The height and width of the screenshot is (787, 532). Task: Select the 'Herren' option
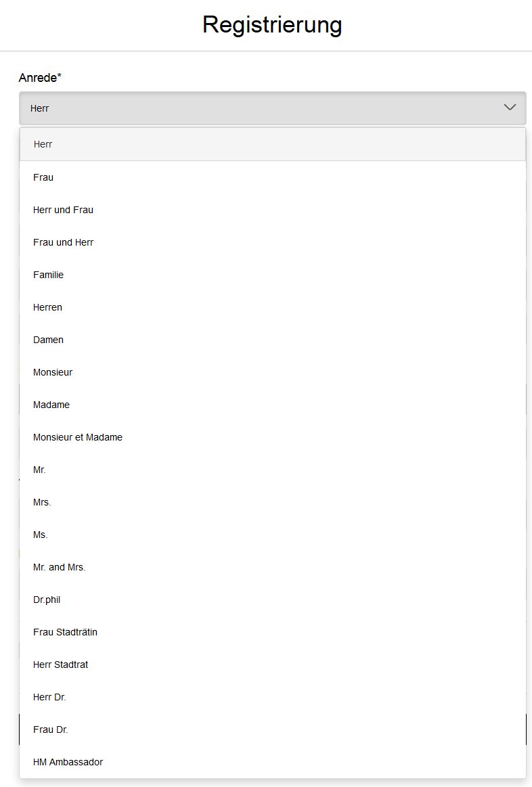[273, 307]
